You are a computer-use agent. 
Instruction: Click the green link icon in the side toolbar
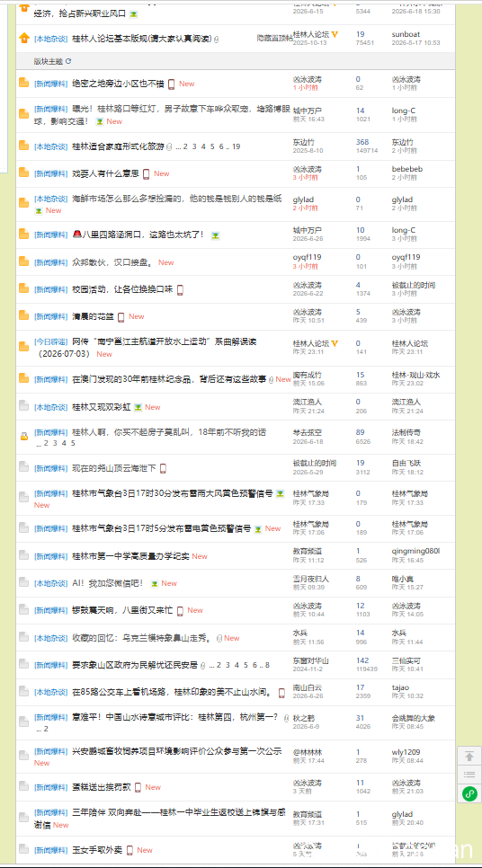tap(469, 793)
